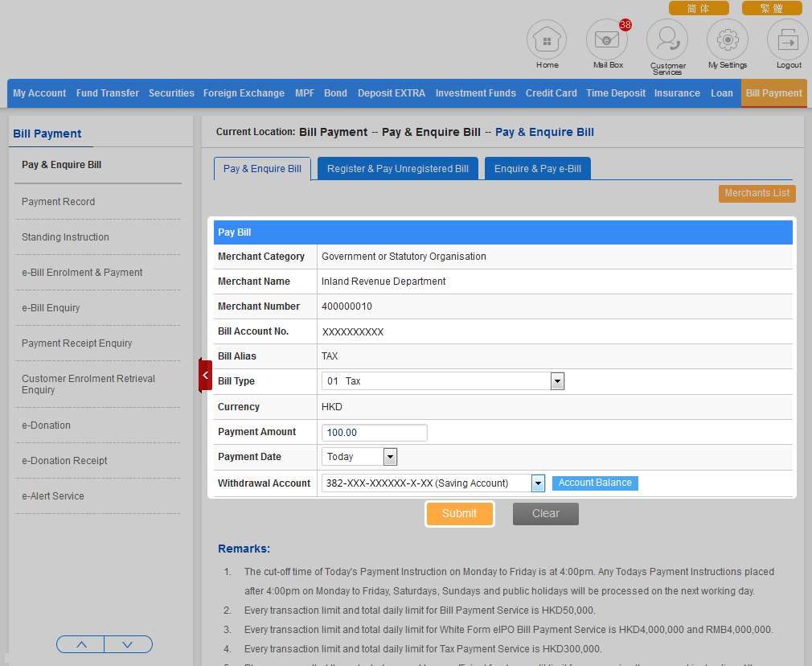Open Customer Services icon
This screenshot has height=666, width=812.
pyautogui.click(x=667, y=40)
